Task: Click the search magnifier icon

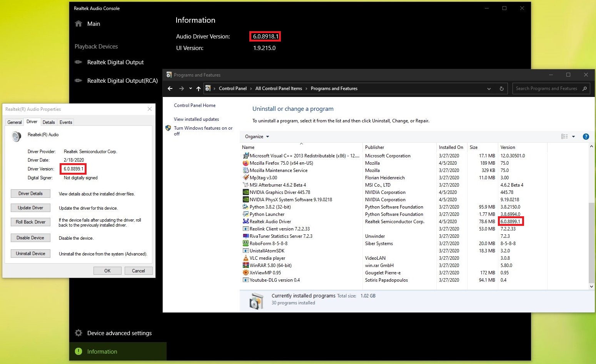Action: pyautogui.click(x=585, y=88)
